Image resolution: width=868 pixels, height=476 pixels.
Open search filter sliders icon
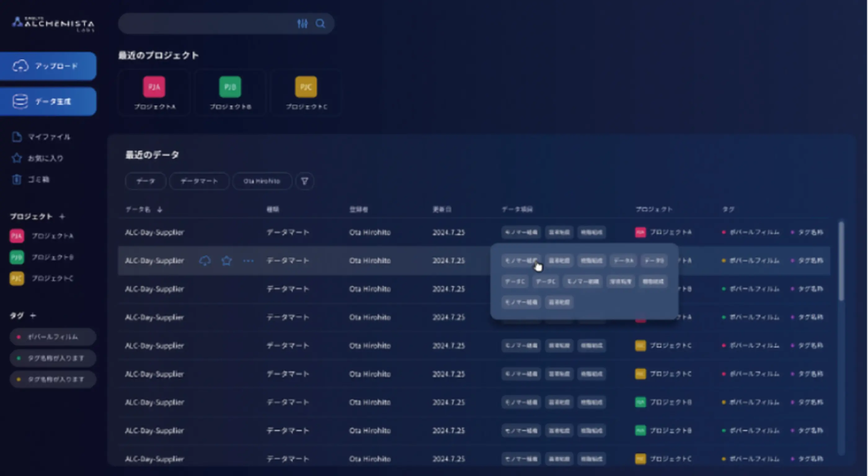(302, 24)
